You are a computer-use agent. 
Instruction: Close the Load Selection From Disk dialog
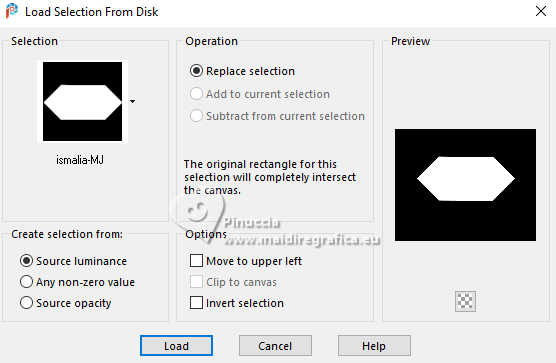(541, 11)
